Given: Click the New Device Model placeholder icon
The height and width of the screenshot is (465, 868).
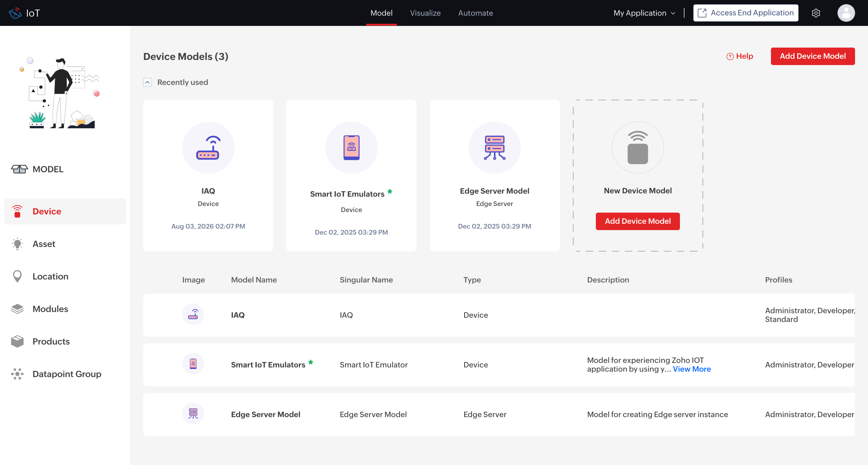Looking at the screenshot, I should coord(637,148).
